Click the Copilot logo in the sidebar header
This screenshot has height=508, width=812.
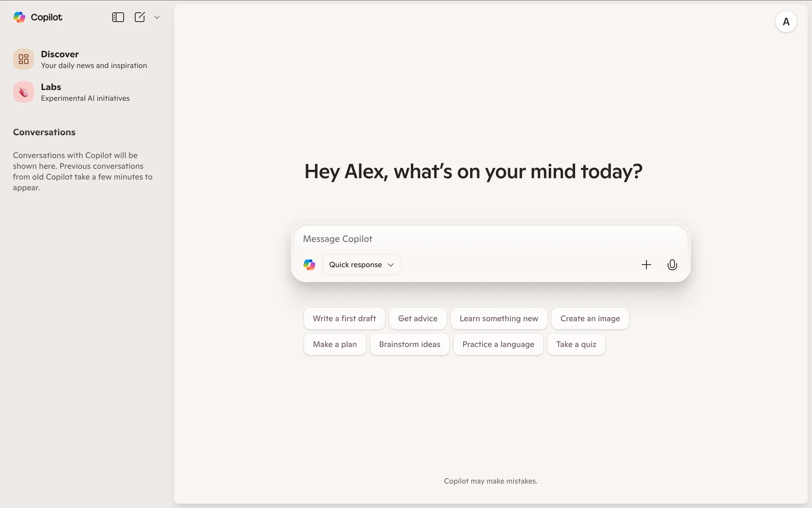coord(19,17)
